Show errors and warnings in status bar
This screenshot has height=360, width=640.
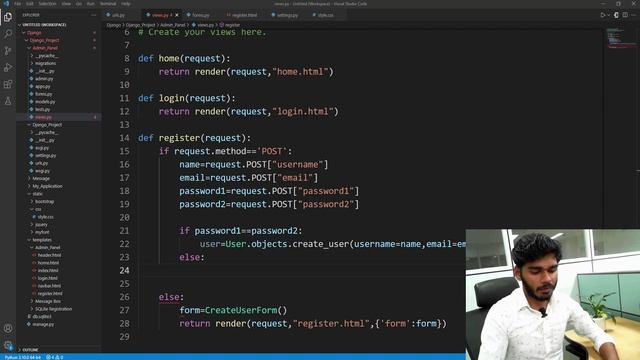click(55, 357)
